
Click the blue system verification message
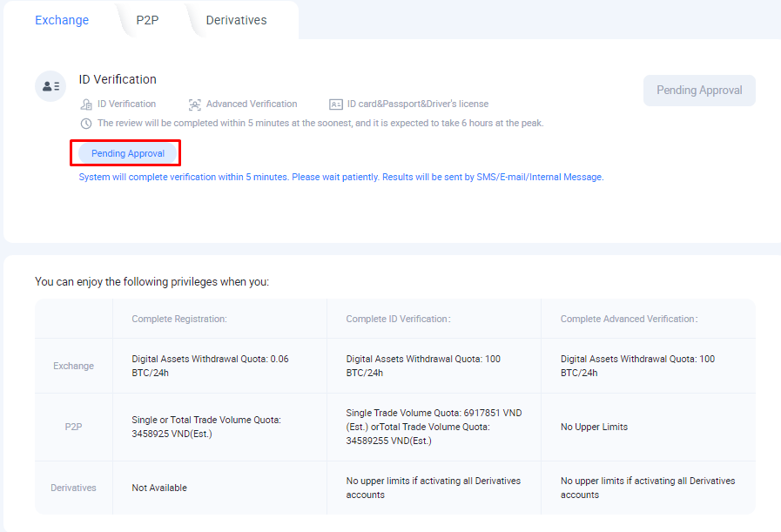(341, 177)
